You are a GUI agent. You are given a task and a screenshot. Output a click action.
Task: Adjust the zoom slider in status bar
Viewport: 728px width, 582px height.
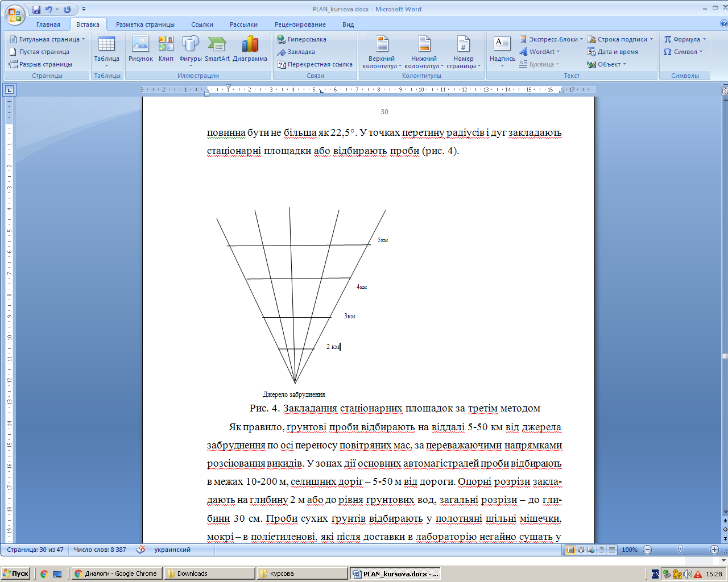680,550
